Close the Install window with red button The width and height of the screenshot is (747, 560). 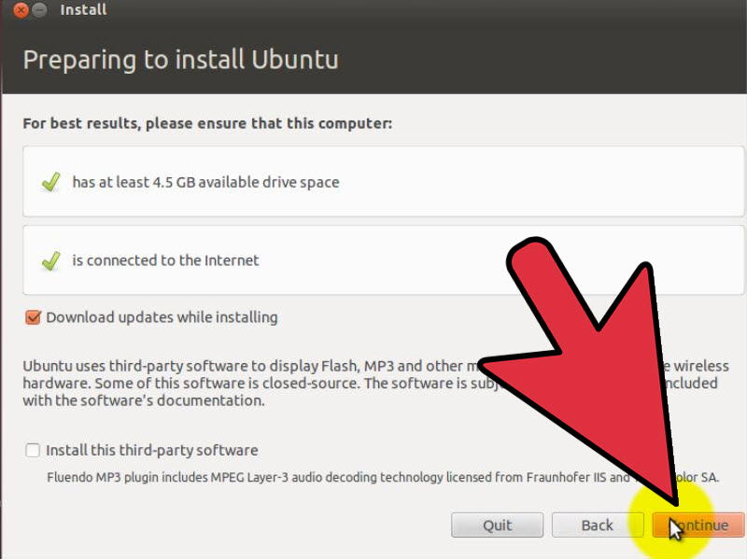point(21,10)
